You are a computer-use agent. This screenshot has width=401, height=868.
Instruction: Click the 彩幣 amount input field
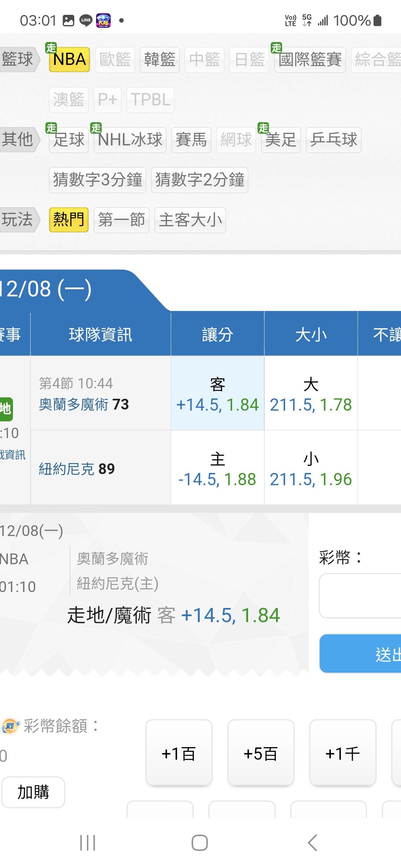[360, 596]
